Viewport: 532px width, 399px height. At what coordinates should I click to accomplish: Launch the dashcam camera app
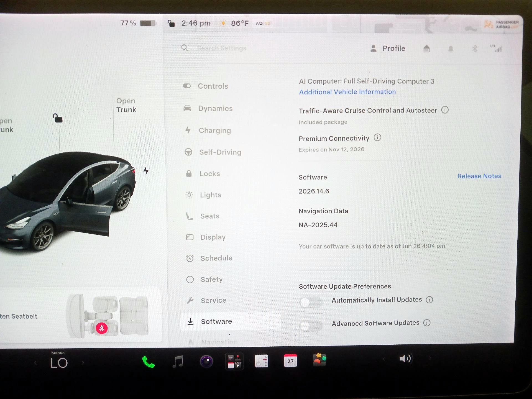coord(206,361)
